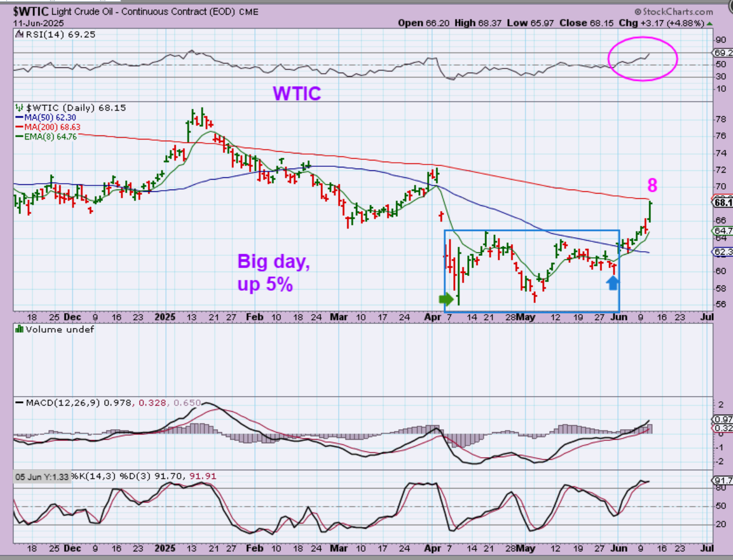Click the 0.97 tag on the MACD axis
Screen dimensions: 733x560
coord(723,419)
